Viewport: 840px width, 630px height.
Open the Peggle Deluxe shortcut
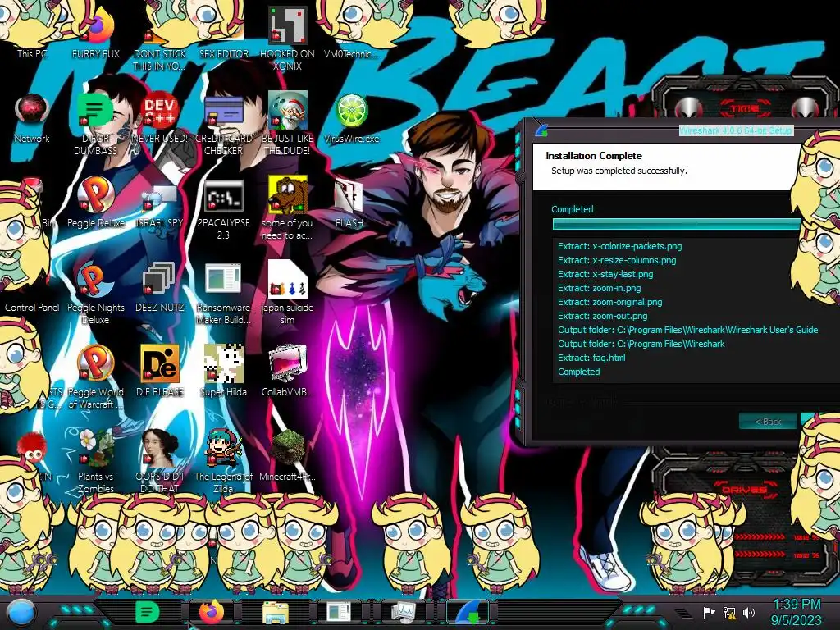click(x=95, y=203)
